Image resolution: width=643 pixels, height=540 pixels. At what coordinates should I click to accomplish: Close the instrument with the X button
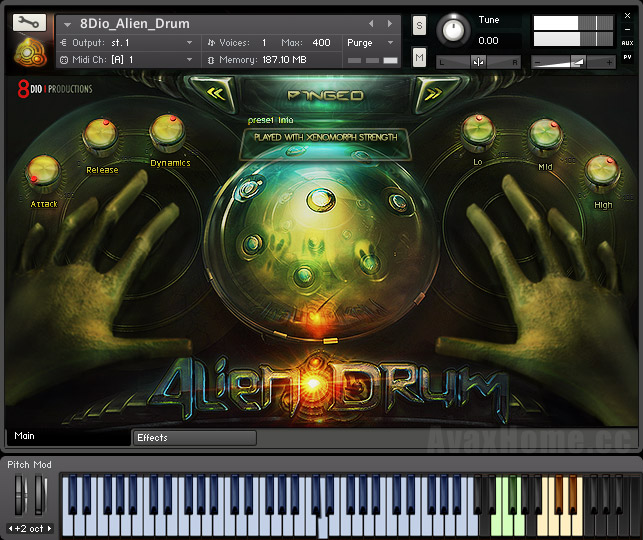[627, 16]
